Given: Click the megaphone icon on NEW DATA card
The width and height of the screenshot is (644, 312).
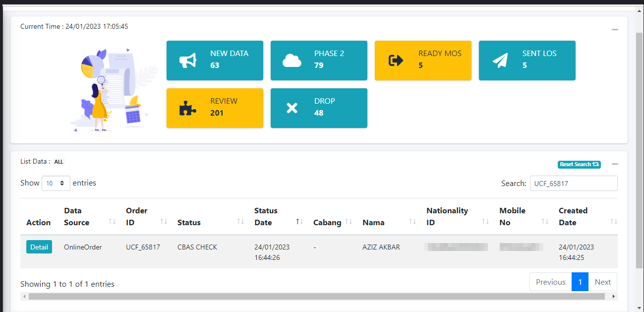Looking at the screenshot, I should click(x=188, y=61).
